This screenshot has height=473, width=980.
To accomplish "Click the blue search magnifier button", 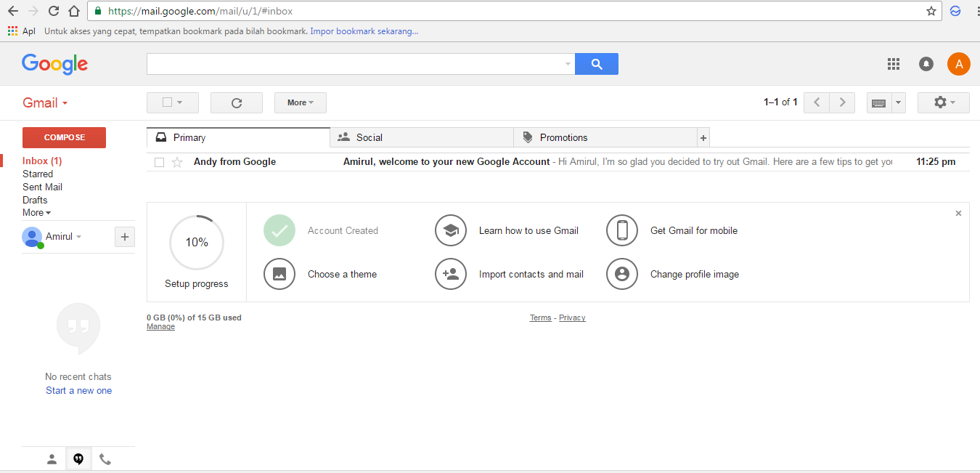I will (x=597, y=64).
